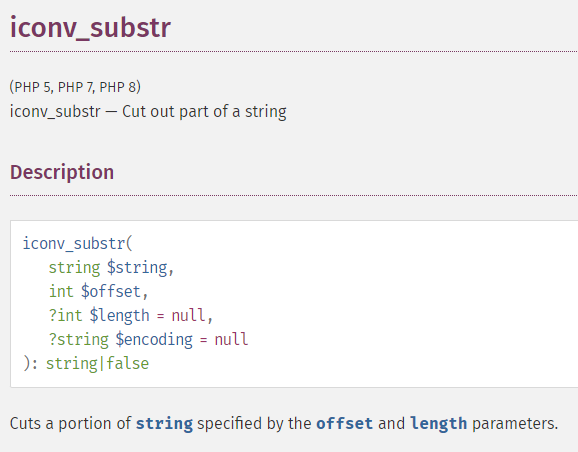Click the $encoding parameter in the signature
Image resolution: width=578 pixels, height=452 pixels.
pyautogui.click(x=154, y=340)
